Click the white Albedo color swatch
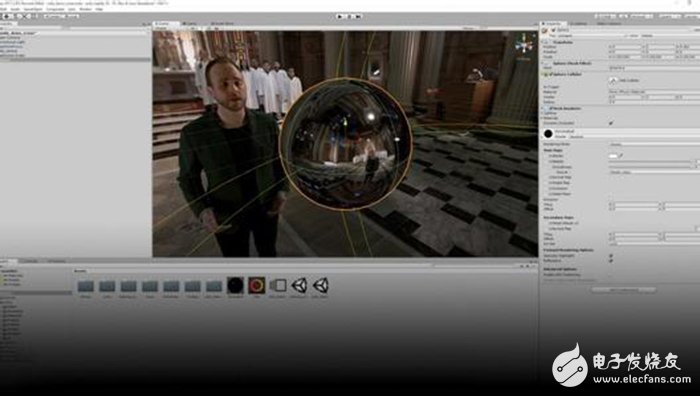The image size is (700, 396). click(x=613, y=156)
